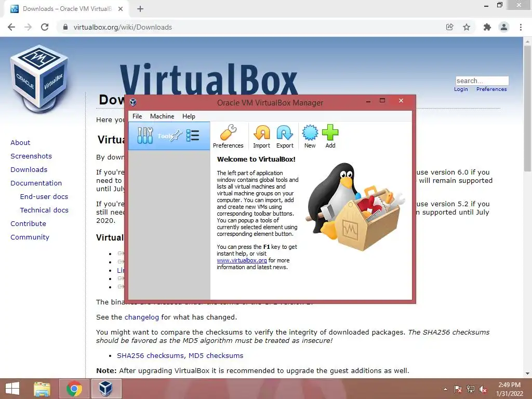Open Preferences in VirtualBox Manager toolbar
This screenshot has height=399, width=532.
(228, 137)
